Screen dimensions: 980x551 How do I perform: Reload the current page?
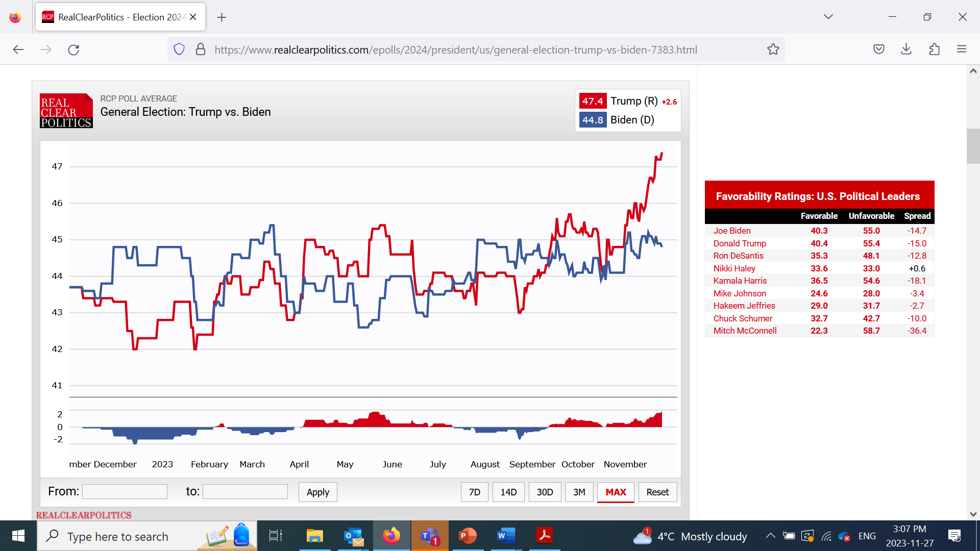pyautogui.click(x=73, y=49)
